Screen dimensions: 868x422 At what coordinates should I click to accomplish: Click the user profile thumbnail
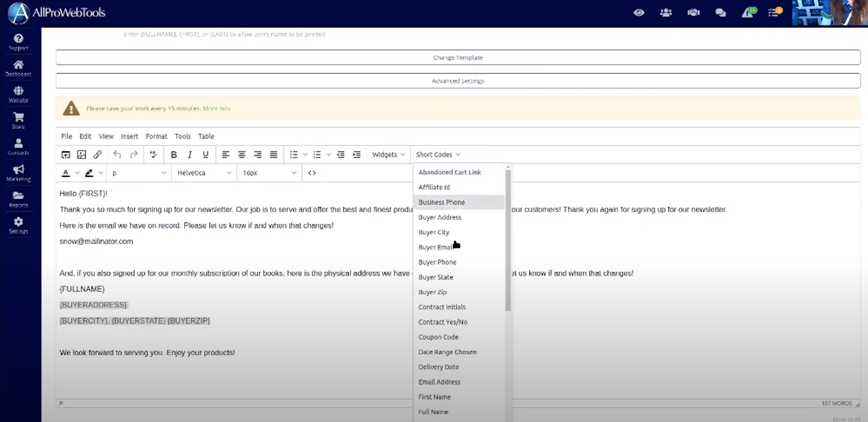(x=829, y=12)
